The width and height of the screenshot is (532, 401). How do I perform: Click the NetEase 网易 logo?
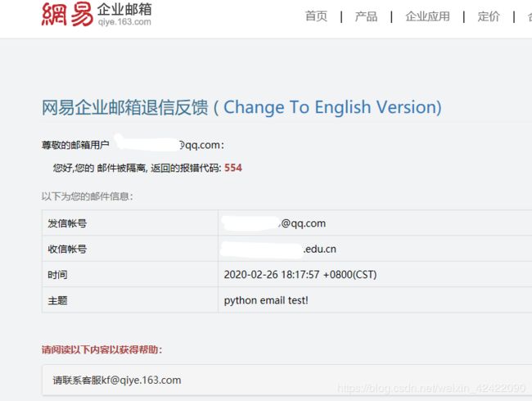click(x=67, y=14)
